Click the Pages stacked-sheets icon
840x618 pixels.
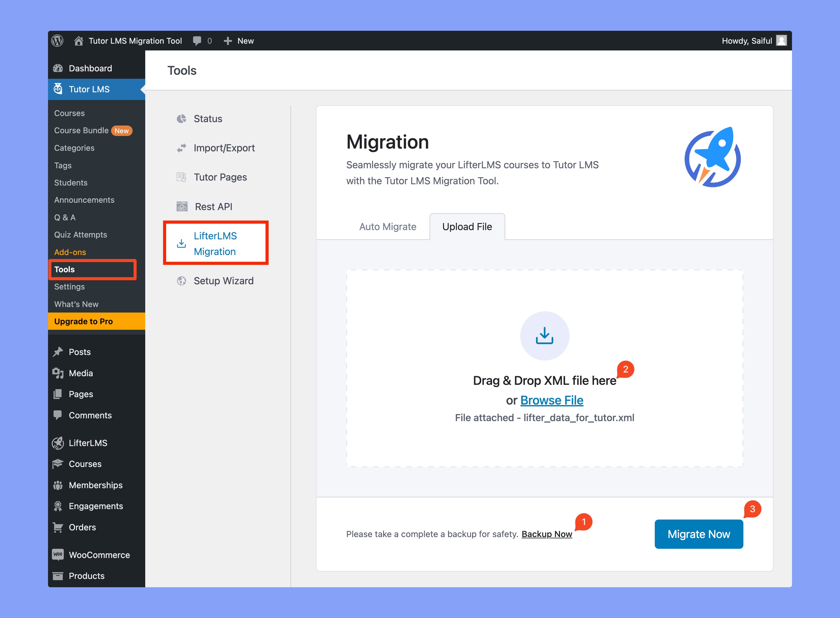tap(58, 394)
